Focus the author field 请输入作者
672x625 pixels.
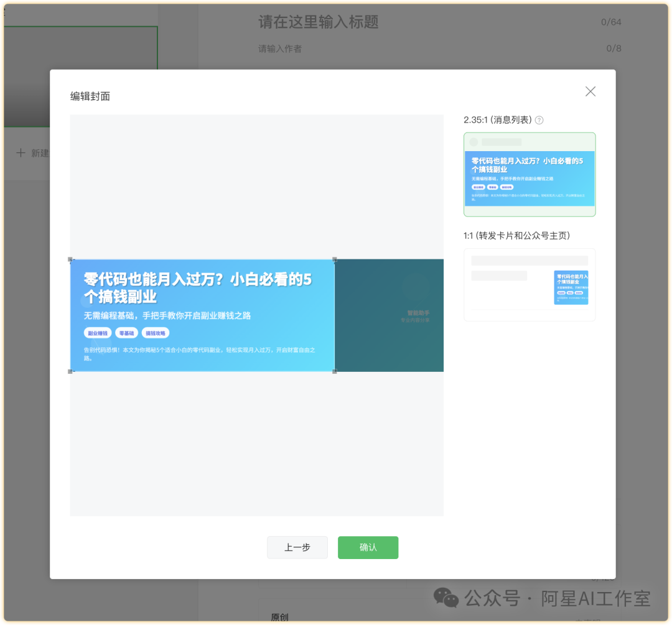[280, 49]
